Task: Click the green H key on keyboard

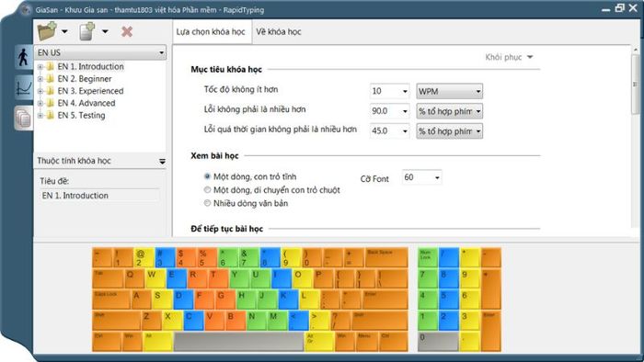Action: [247, 300]
